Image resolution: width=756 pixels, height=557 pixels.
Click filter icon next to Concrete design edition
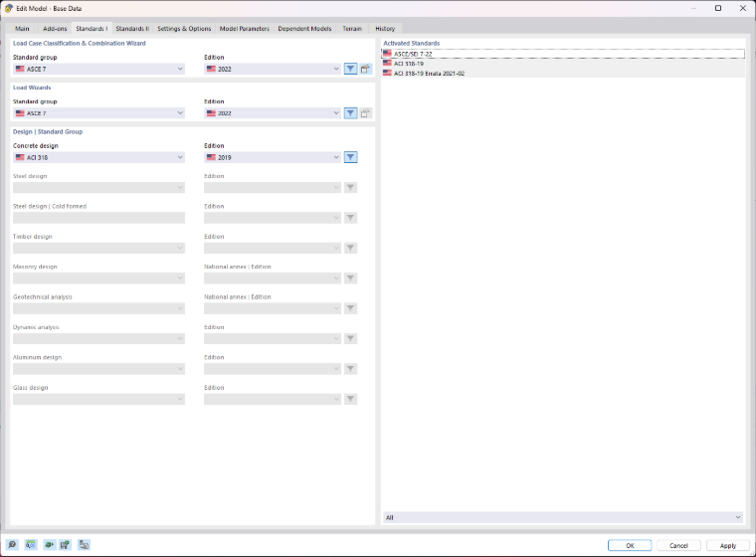click(x=350, y=158)
